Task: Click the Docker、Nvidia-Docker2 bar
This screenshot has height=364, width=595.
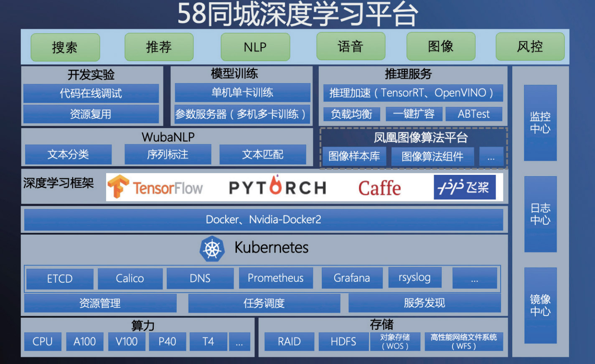Action: click(x=264, y=220)
